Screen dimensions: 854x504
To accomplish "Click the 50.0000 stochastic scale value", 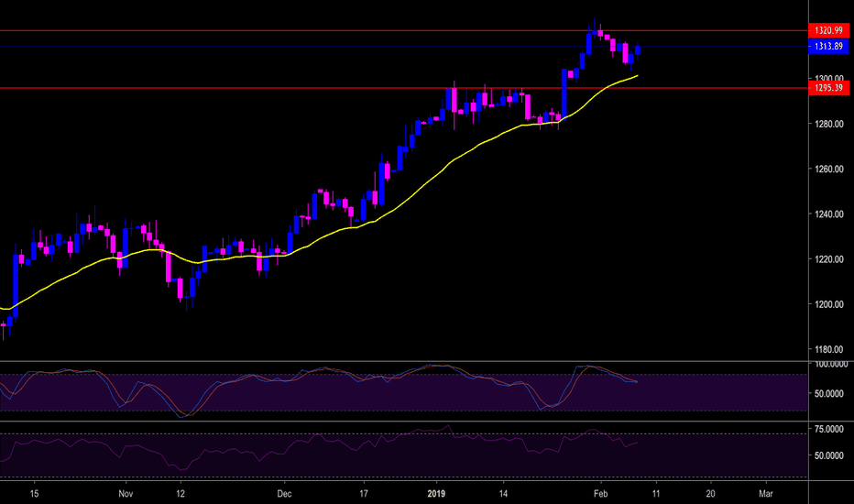I will 829,393.
